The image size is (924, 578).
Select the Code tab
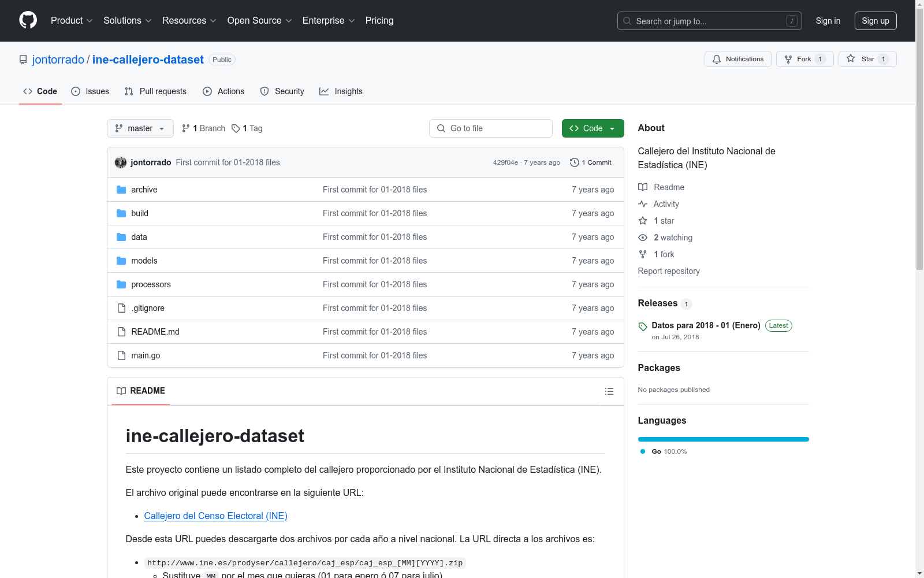coord(40,91)
